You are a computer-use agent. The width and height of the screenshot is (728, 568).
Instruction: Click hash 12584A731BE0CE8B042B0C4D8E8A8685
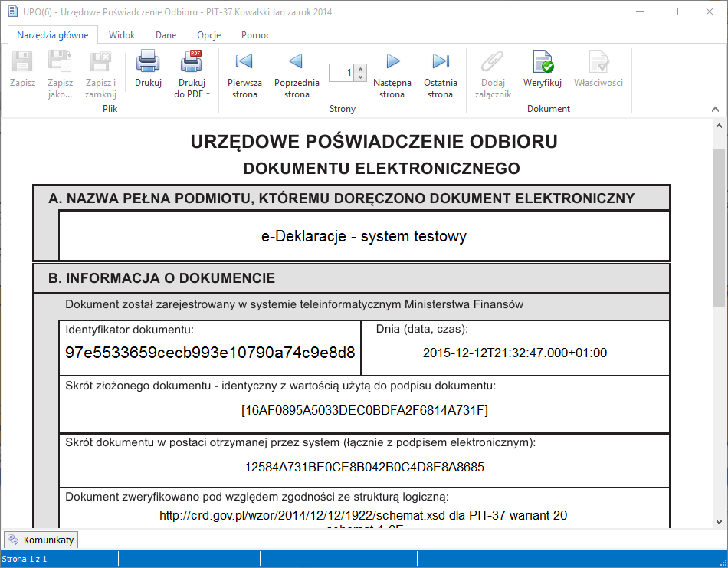pos(365,467)
